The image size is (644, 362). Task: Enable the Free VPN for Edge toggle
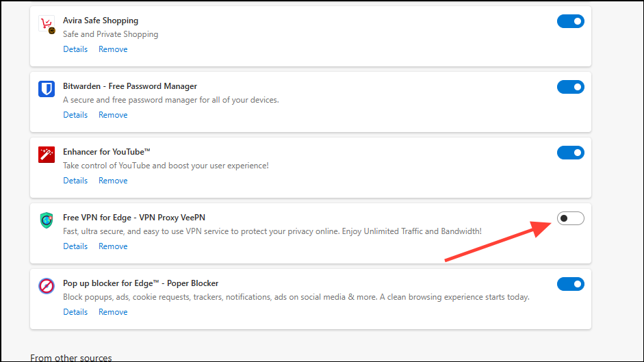(x=571, y=218)
